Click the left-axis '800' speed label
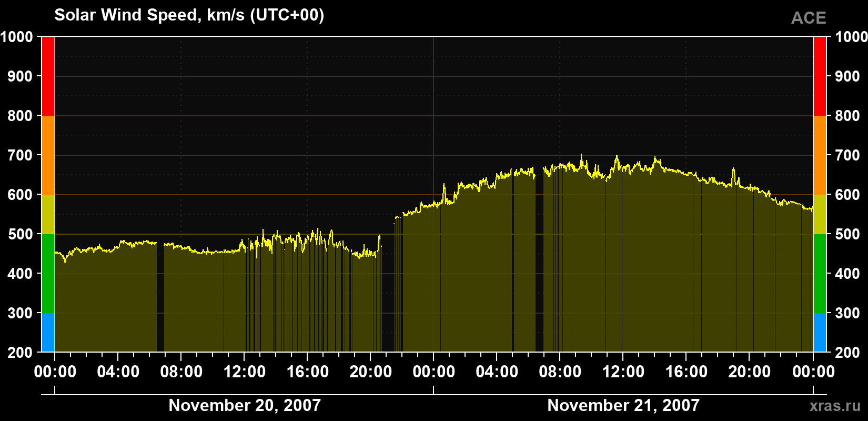This screenshot has width=868, height=421. [x=21, y=116]
